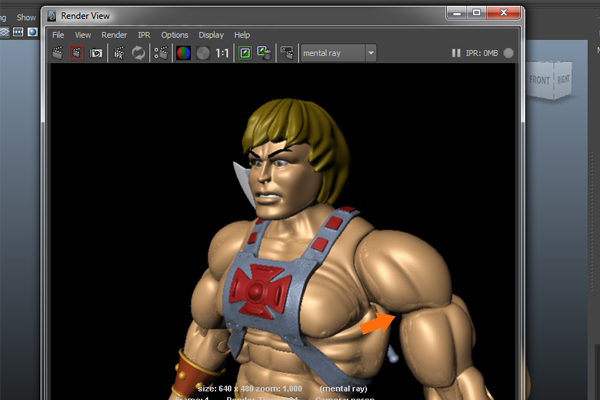
Task: Open the Help menu
Action: [242, 35]
